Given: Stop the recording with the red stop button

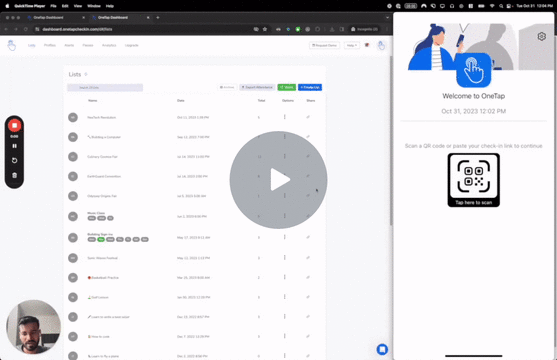Looking at the screenshot, I should tap(14, 125).
